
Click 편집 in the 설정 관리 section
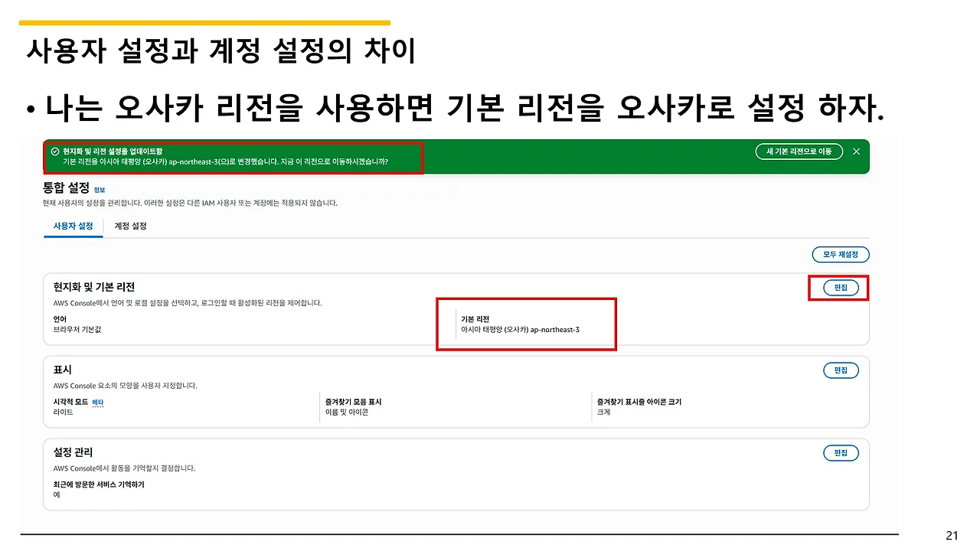840,452
